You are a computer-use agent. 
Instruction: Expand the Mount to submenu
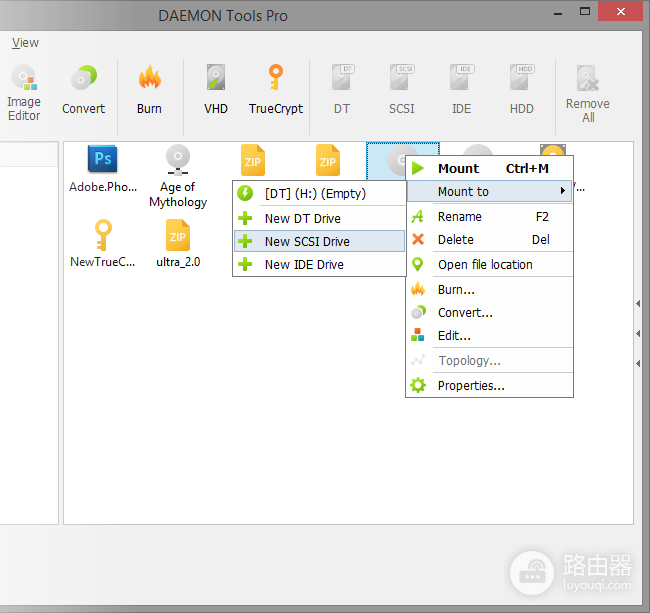pyautogui.click(x=490, y=191)
